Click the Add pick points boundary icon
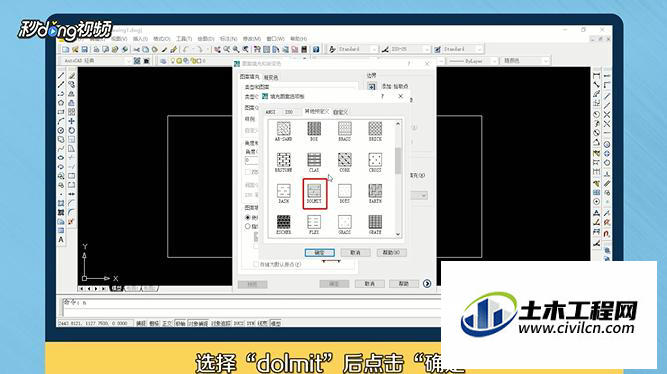The height and width of the screenshot is (374, 667). click(371, 86)
